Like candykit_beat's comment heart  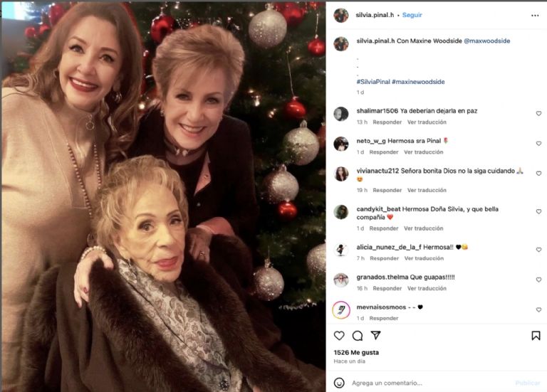point(538,211)
